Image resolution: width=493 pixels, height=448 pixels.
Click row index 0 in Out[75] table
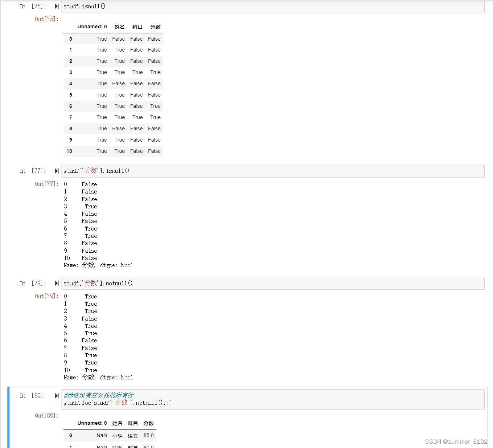[x=71, y=39]
